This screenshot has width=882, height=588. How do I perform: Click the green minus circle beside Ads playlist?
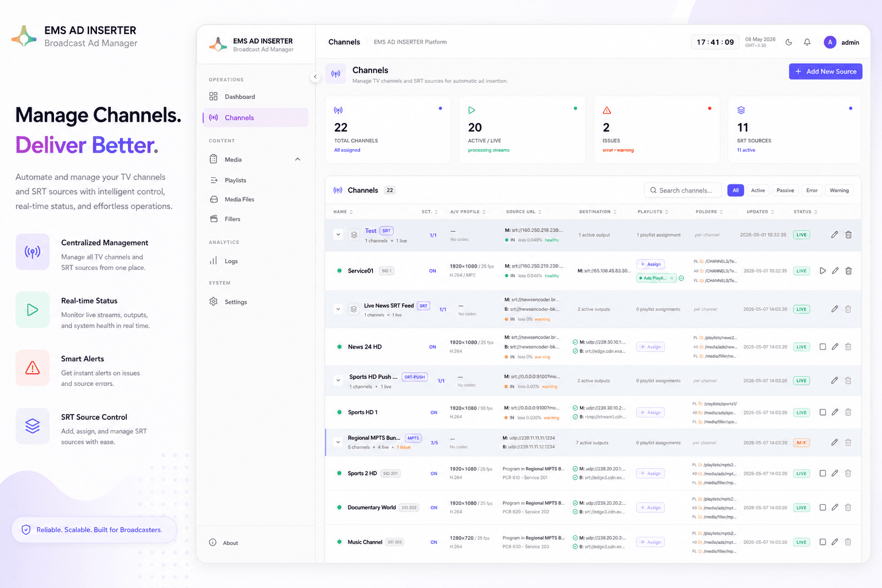[x=681, y=278]
